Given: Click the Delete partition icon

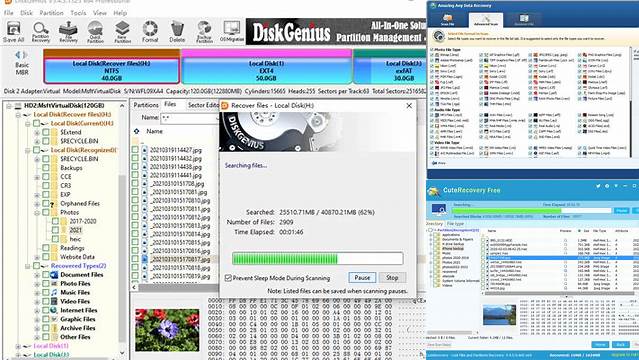Looking at the screenshot, I should [177, 32].
